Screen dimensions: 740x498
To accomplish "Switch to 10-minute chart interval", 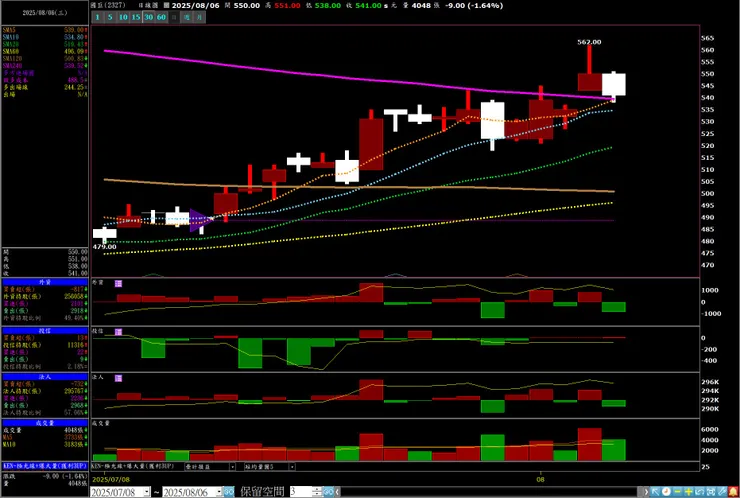I will coord(123,17).
